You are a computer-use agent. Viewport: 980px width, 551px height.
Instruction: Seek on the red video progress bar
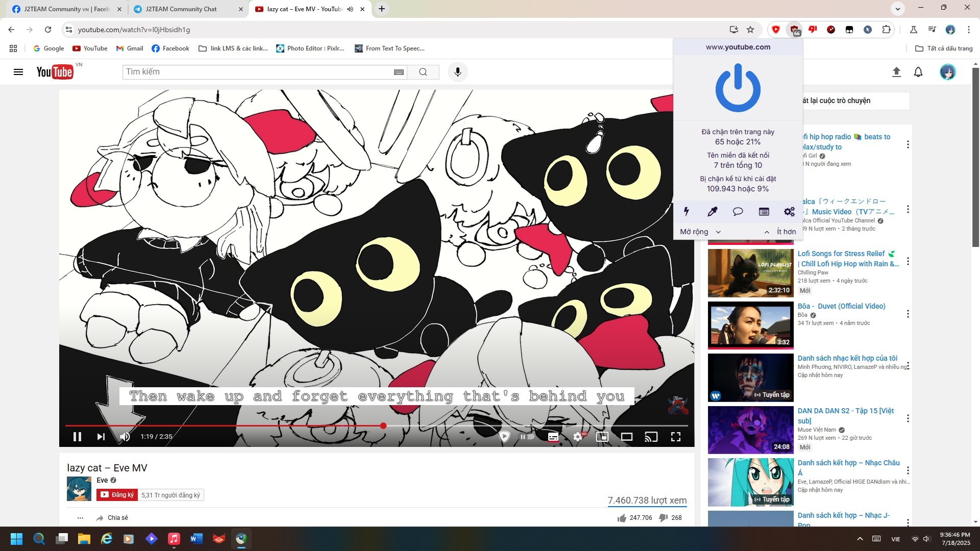coord(377,425)
